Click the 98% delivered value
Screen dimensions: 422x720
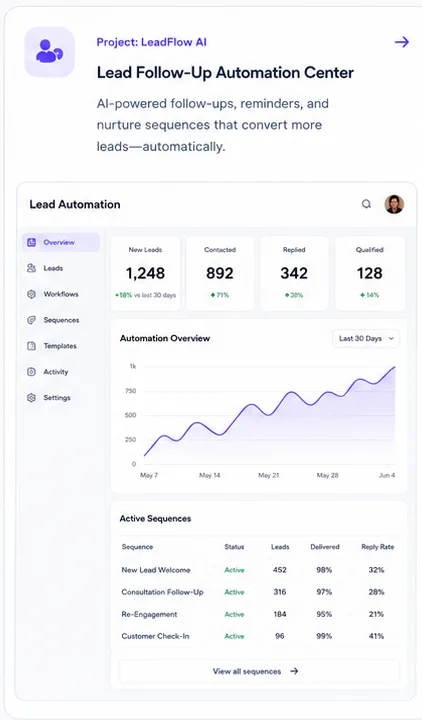(x=324, y=570)
